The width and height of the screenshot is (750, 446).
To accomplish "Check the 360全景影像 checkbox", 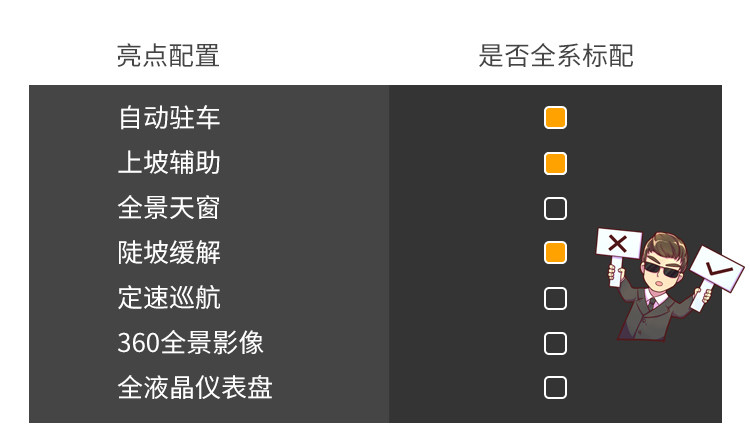I will 555,343.
